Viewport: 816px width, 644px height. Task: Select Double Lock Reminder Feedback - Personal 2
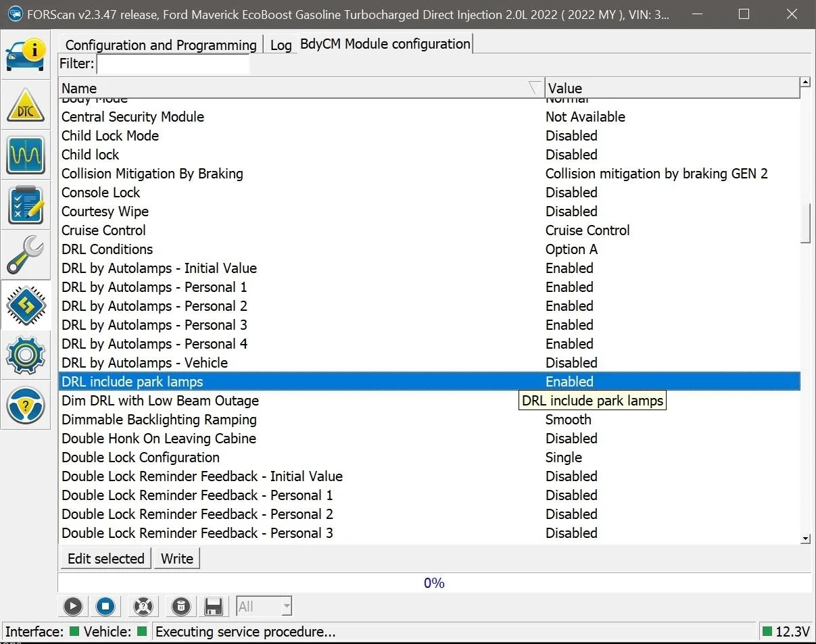click(429, 514)
